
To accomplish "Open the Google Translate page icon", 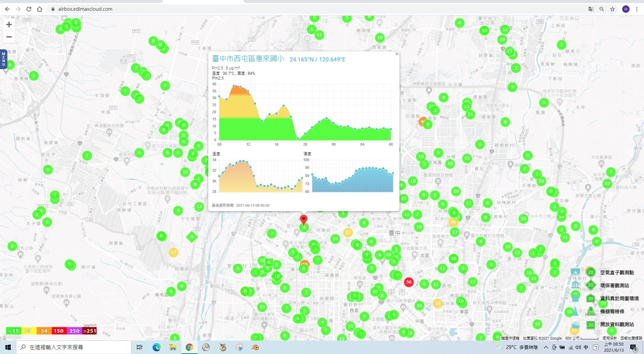I will [591, 9].
